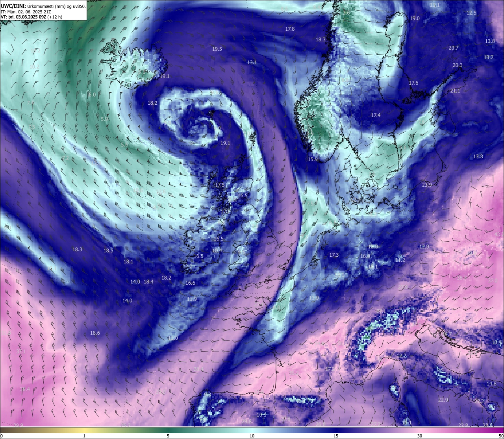This screenshot has height=439, width=504.
Task: Click the 14.8 value in the lower right
Action: pos(491,384)
